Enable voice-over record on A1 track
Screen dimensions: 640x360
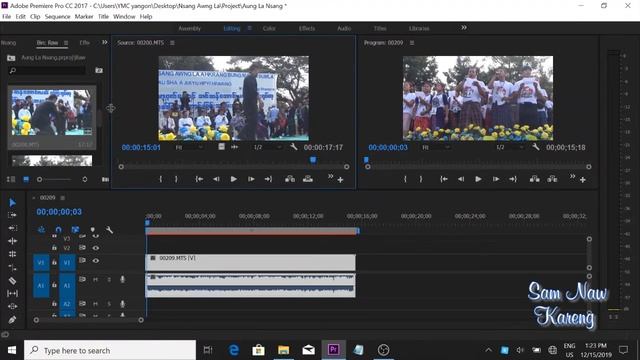point(122,279)
